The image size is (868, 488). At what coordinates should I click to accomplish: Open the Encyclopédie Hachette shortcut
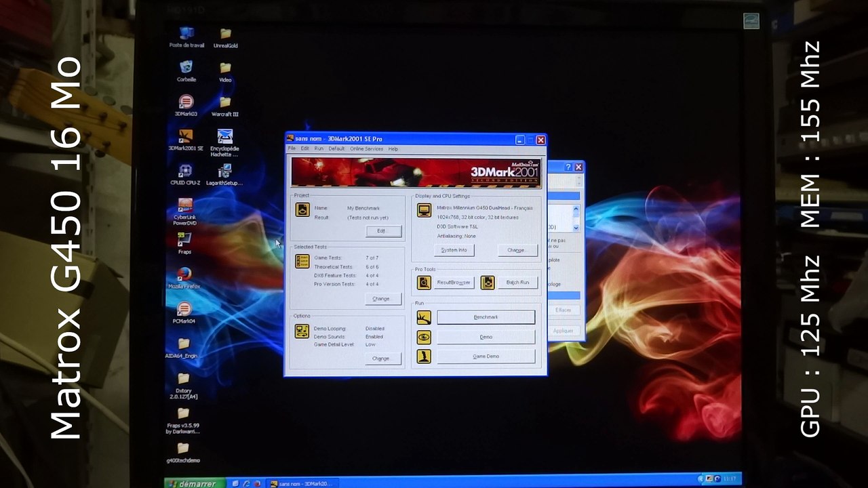(224, 143)
